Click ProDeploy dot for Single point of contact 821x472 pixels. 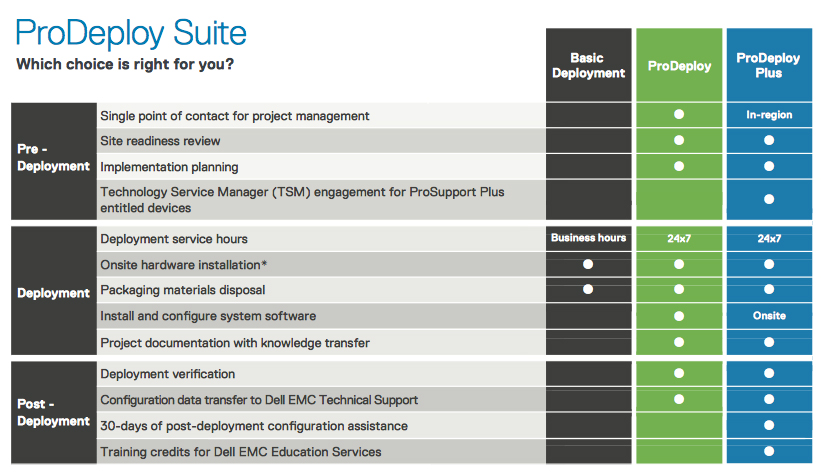coord(679,114)
